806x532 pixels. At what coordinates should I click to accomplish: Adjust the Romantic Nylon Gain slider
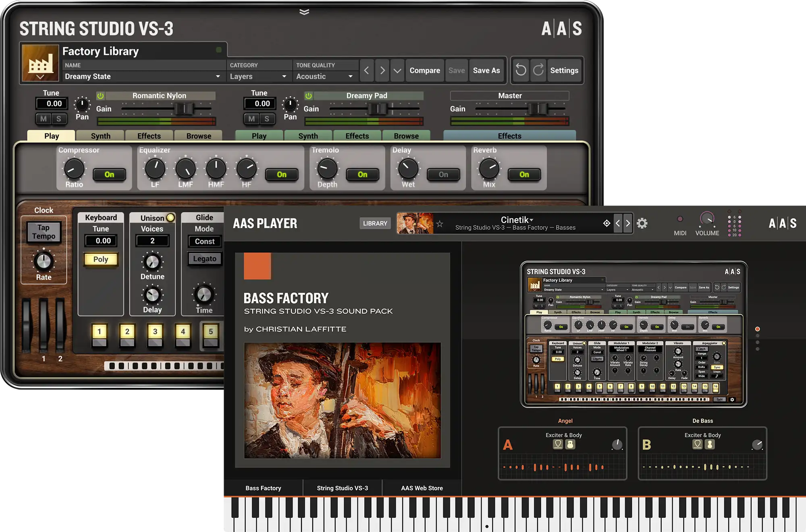(184, 109)
